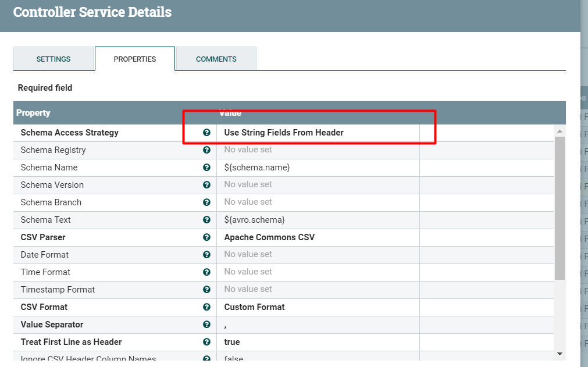Open help for Schema Access Strategy property
This screenshot has width=588, height=367.
[x=206, y=133]
